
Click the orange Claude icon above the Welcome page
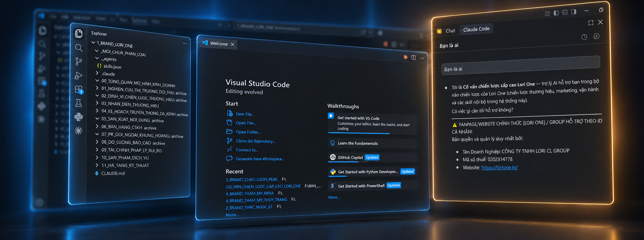tap(406, 57)
